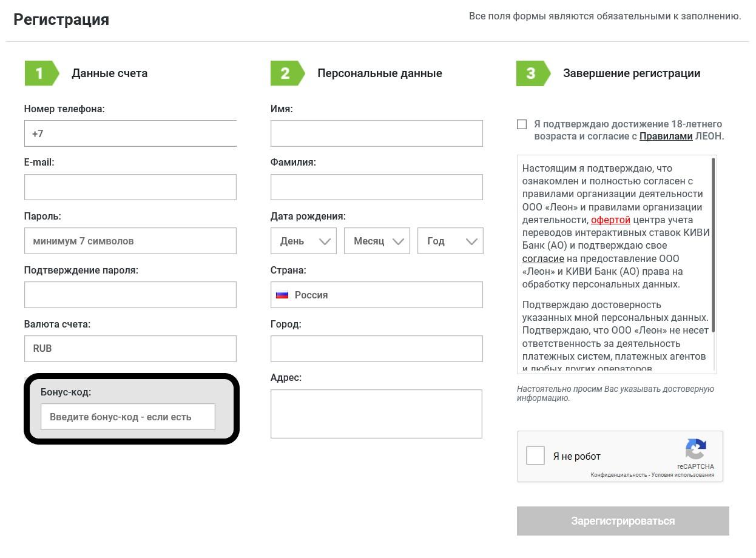Click the reCAPTCHA logo icon
Image resolution: width=756 pixels, height=558 pixels.
(695, 449)
